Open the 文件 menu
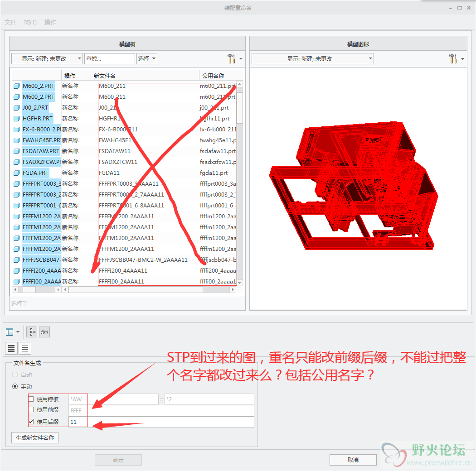Viewport: 476px width, 471px height. point(10,23)
